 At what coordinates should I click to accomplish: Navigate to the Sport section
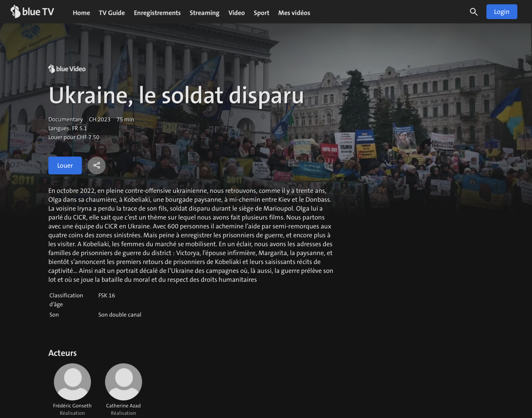[261, 13]
